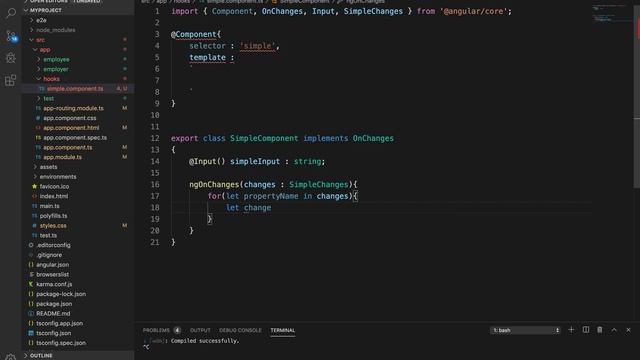Open app.component.spec.ts file
The height and width of the screenshot is (360, 640).
[x=75, y=138]
